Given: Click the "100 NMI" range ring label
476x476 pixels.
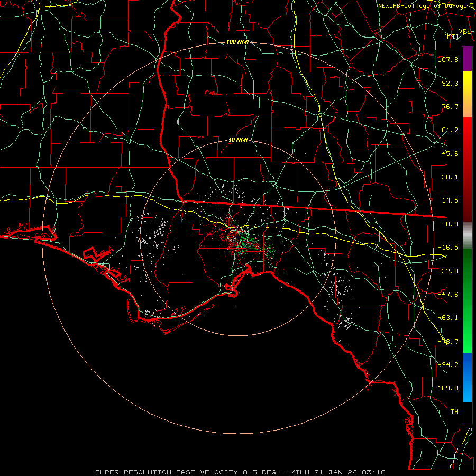Looking at the screenshot, I should [x=237, y=42].
